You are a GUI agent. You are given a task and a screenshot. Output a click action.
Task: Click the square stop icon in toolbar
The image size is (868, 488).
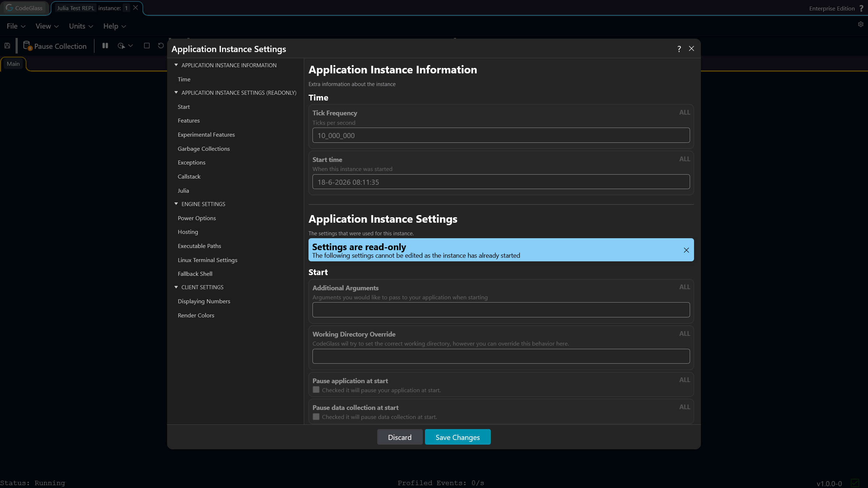point(146,46)
